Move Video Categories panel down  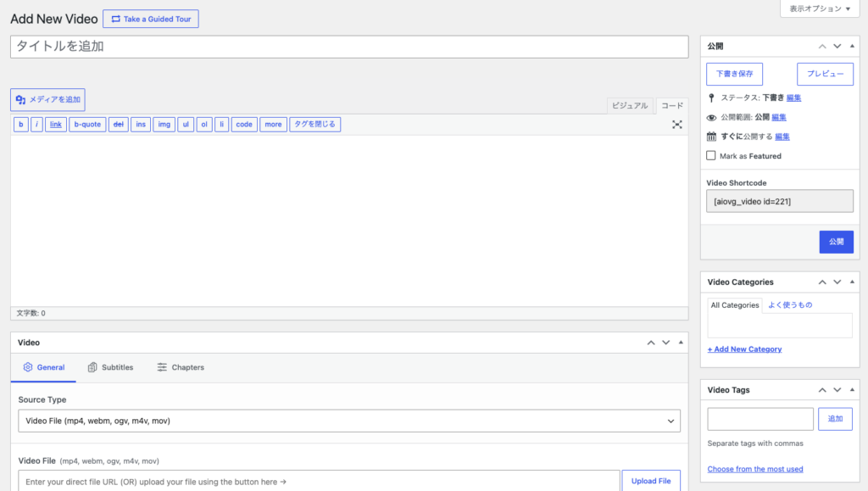[x=837, y=282]
